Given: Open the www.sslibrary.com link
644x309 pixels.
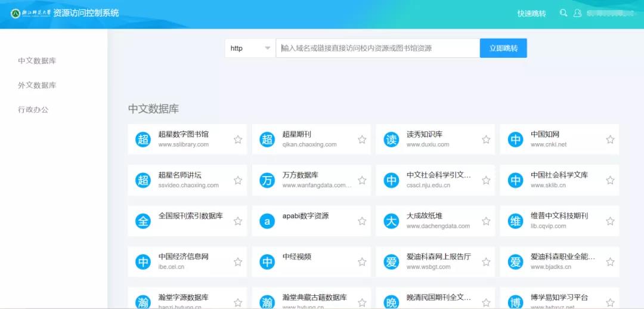Looking at the screenshot, I should pyautogui.click(x=184, y=144).
